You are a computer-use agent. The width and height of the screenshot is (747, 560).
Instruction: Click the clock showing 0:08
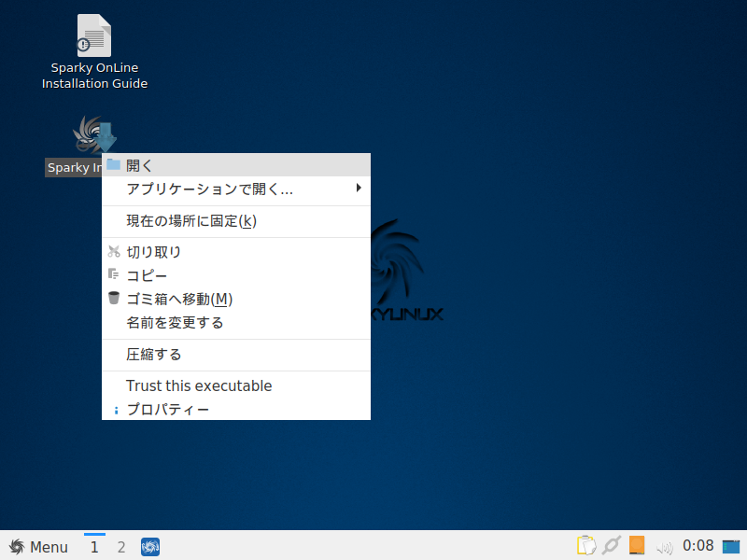click(698, 545)
